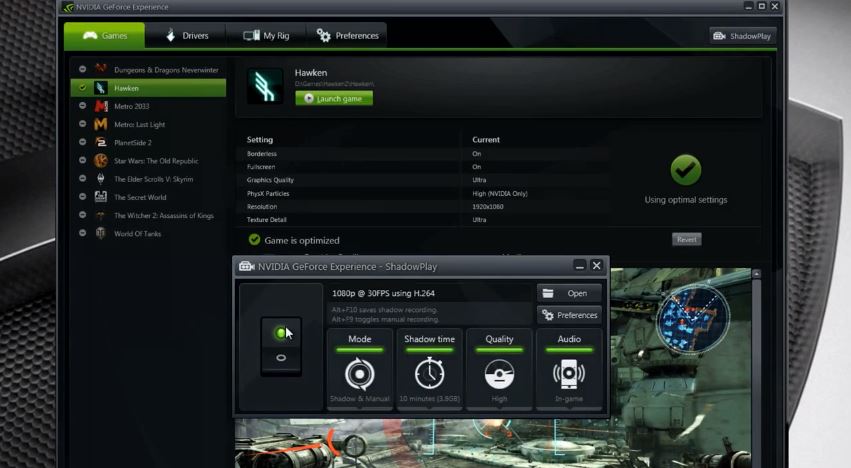This screenshot has height=468, width=851.
Task: Click the Neverwinter game icon
Action: [100, 69]
